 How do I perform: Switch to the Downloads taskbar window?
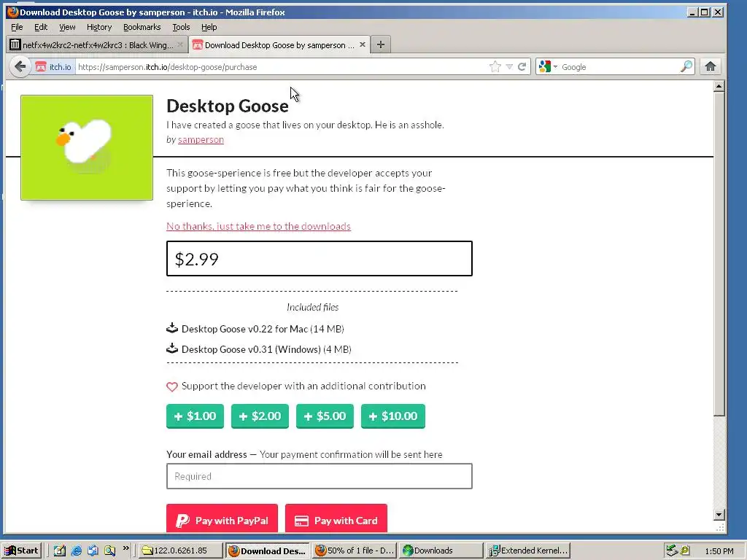[441, 551]
